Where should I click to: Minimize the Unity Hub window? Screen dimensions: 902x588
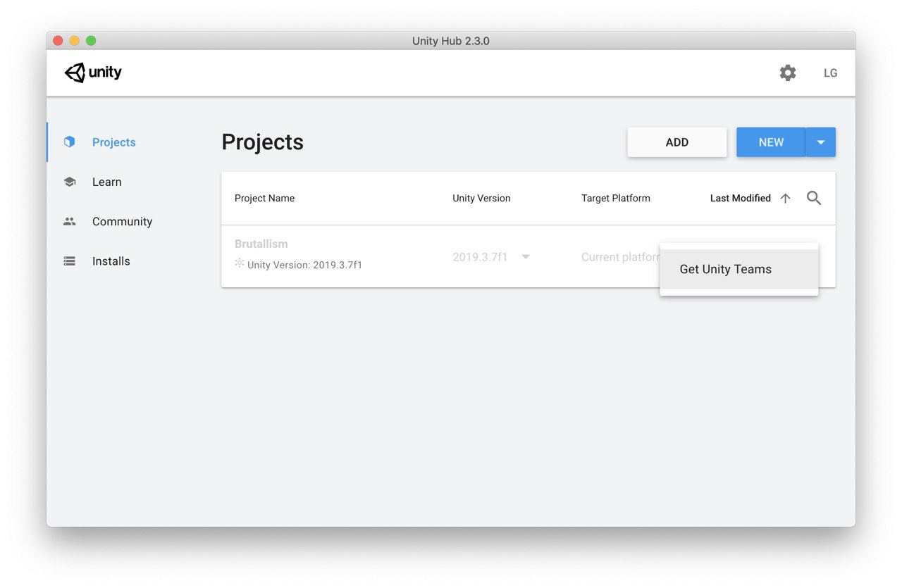coord(74,41)
